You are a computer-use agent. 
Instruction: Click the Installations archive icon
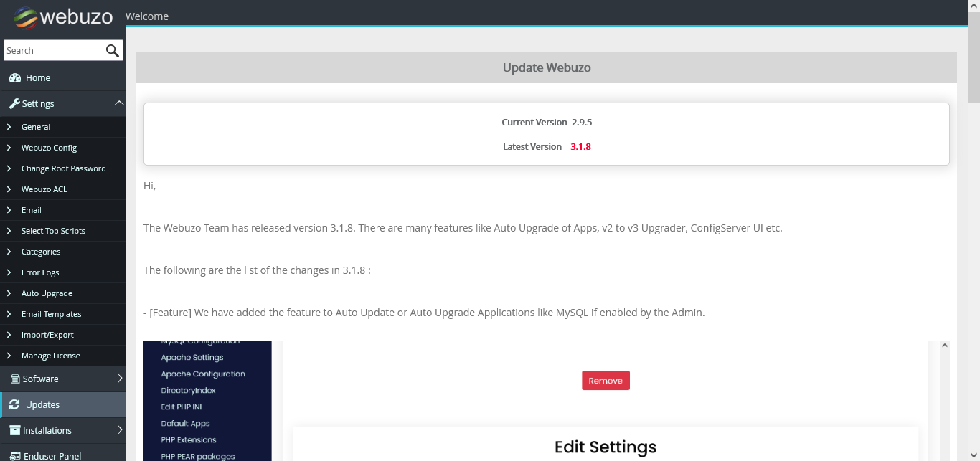tap(14, 431)
